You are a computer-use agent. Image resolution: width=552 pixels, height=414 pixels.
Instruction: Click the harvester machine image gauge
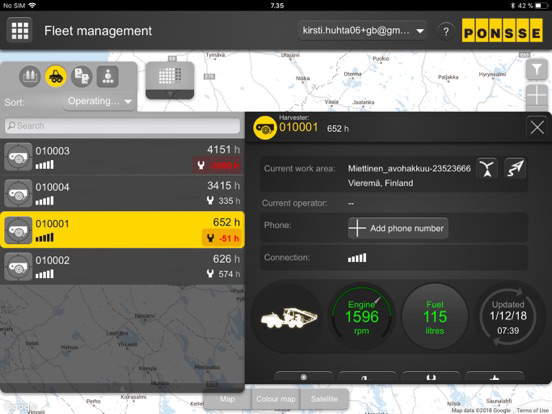pos(288,317)
